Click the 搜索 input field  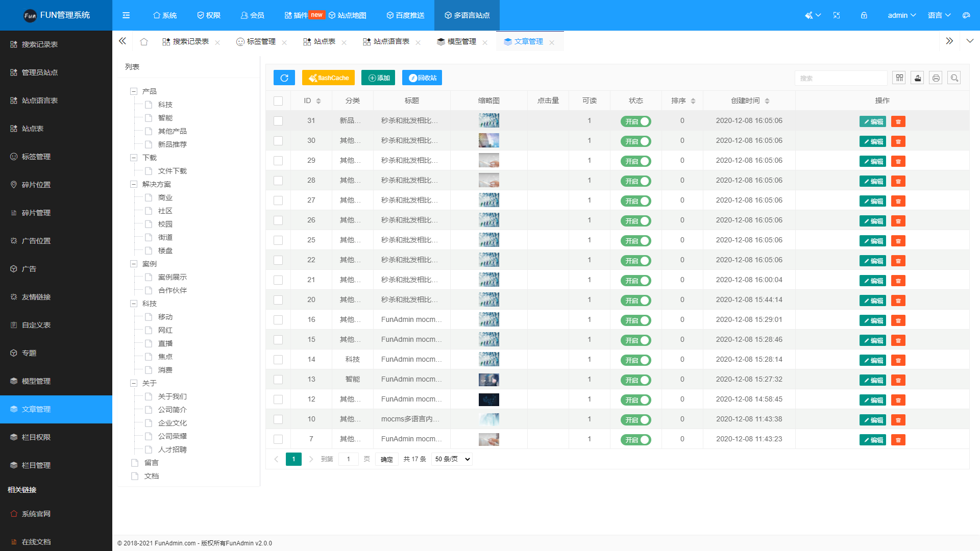point(840,78)
